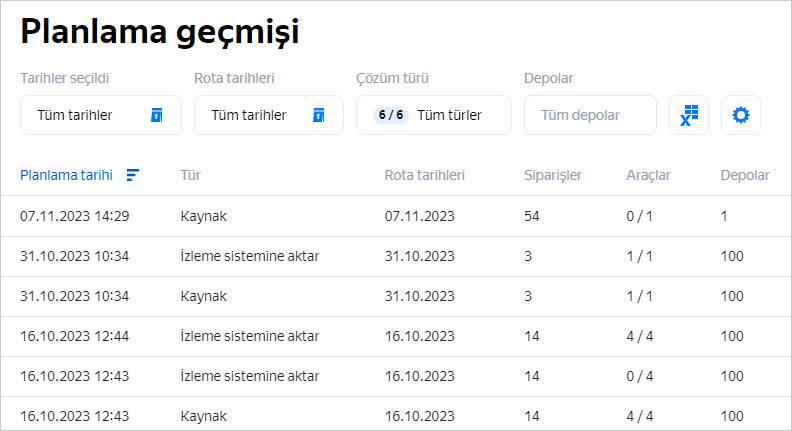This screenshot has width=792, height=431.
Task: Click the Tür column header
Action: (x=190, y=175)
